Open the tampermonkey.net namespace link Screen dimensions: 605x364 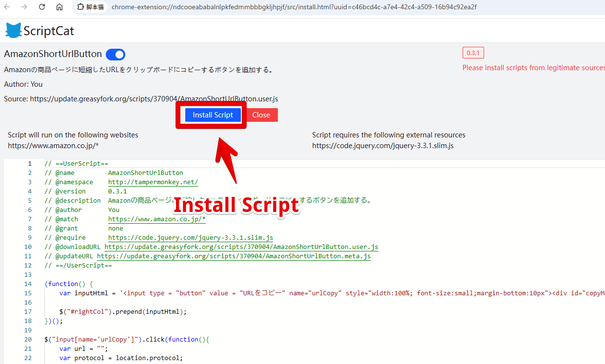point(153,182)
